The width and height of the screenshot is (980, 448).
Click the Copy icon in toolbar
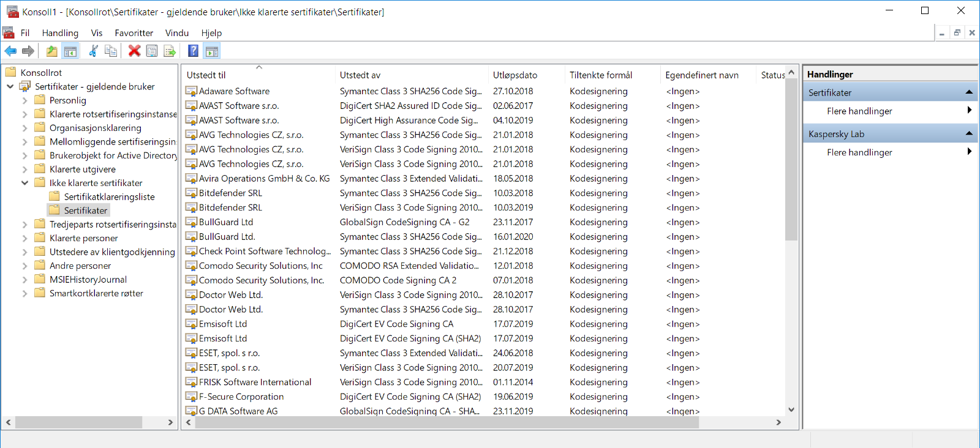point(111,51)
